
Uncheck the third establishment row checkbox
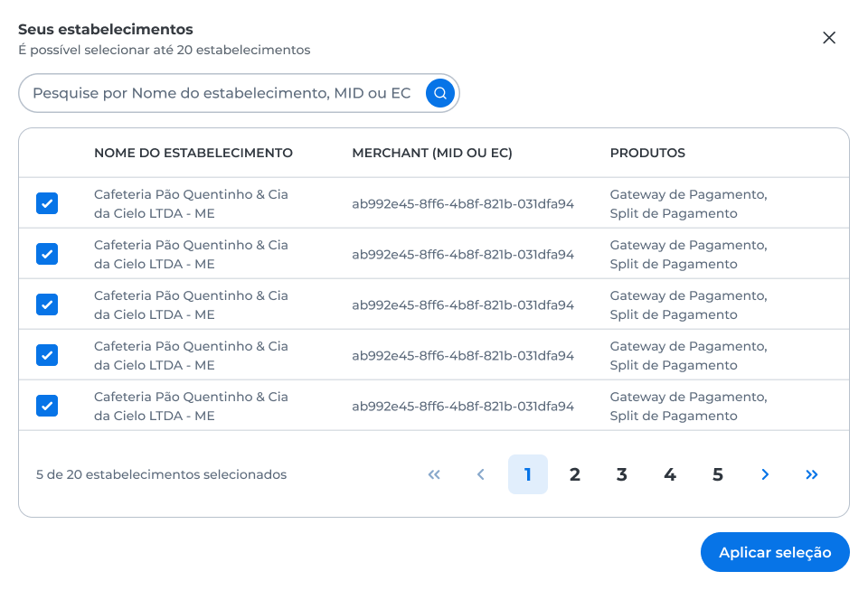(x=47, y=304)
